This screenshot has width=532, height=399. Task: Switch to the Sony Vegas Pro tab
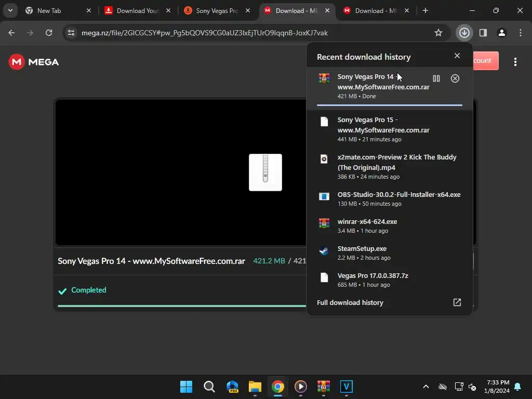[x=217, y=11]
